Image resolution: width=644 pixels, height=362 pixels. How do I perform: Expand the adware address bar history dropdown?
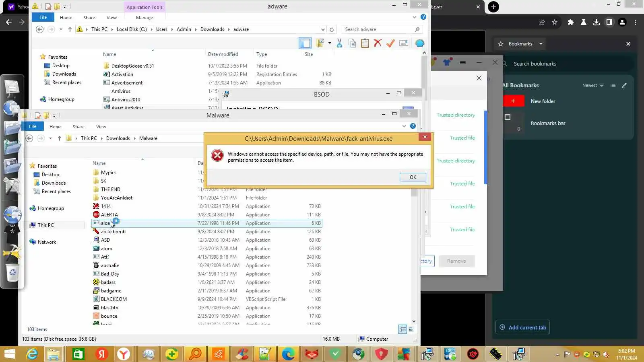[323, 29]
